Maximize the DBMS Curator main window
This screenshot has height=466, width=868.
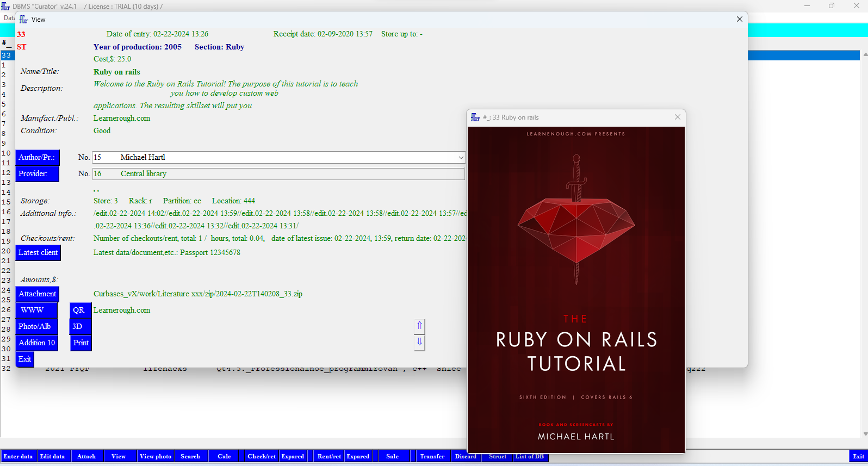pos(832,6)
